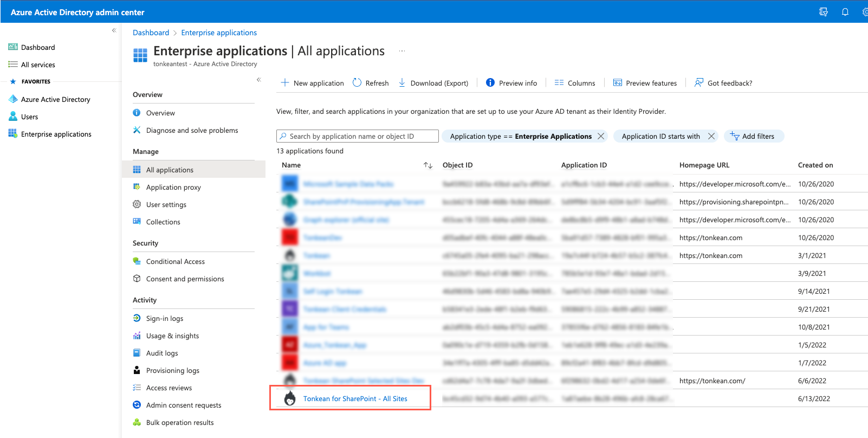Collapse the left navigation sidebar
Image resolution: width=868 pixels, height=438 pixels.
tap(114, 30)
